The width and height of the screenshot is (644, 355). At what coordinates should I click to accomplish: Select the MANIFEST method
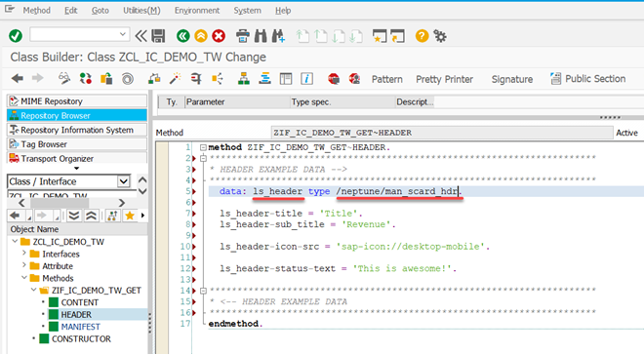click(x=80, y=327)
